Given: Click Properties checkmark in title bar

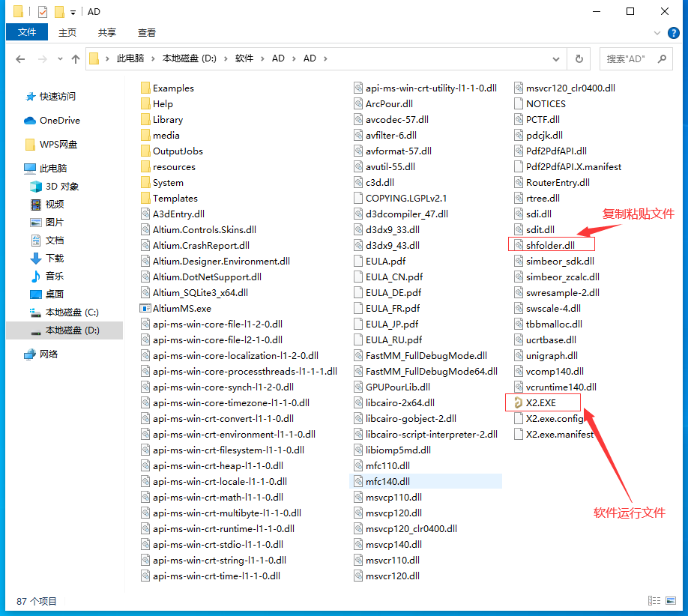Looking at the screenshot, I should tap(43, 12).
